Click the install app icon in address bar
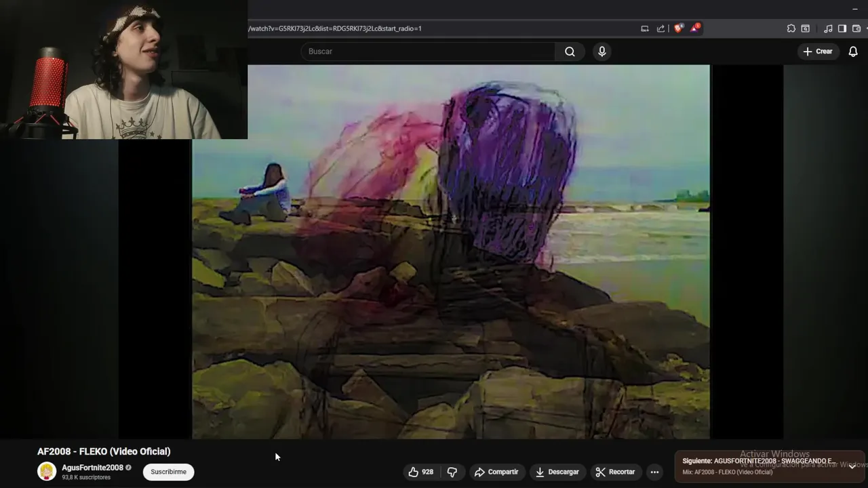Screen dimensions: 868x488 coord(644,28)
